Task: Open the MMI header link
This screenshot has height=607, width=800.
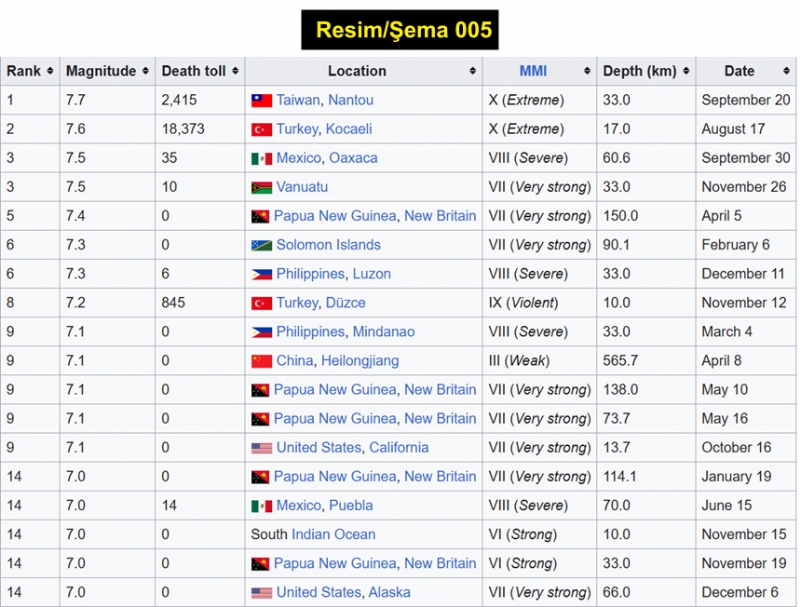Action: point(533,71)
